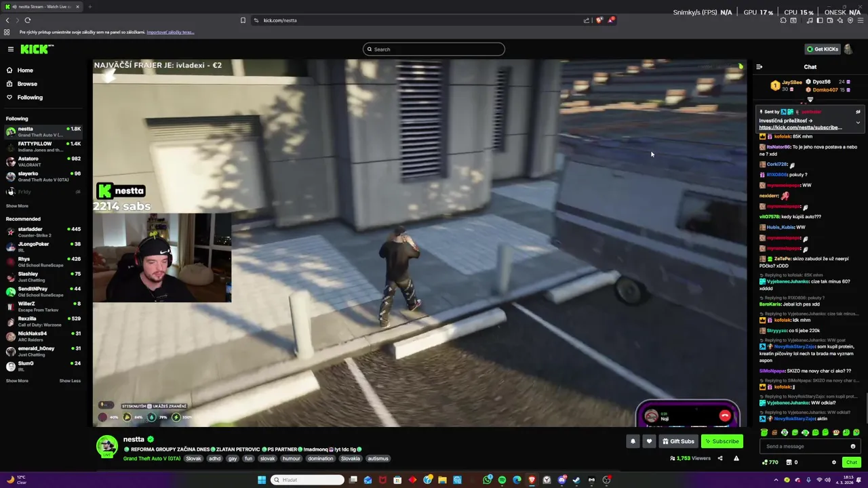This screenshot has width=868, height=488.
Task: Open Rexzilla recommended channel
Action: click(x=43, y=321)
